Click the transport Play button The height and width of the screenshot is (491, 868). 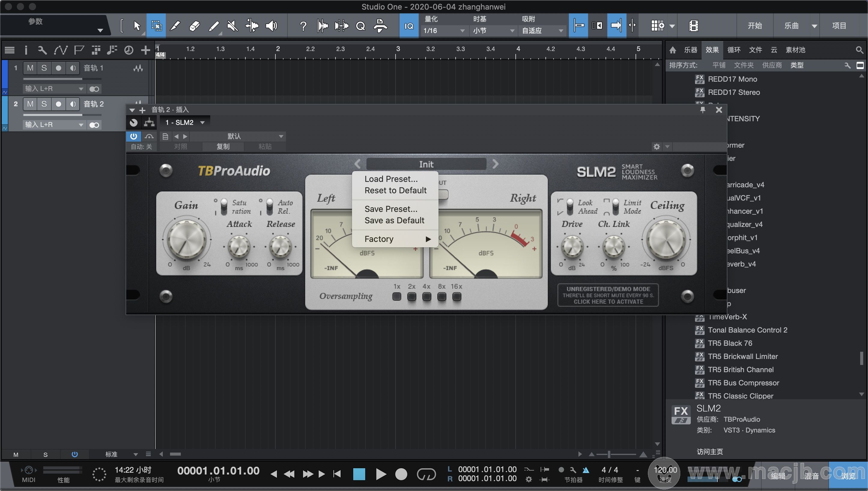[x=381, y=474]
